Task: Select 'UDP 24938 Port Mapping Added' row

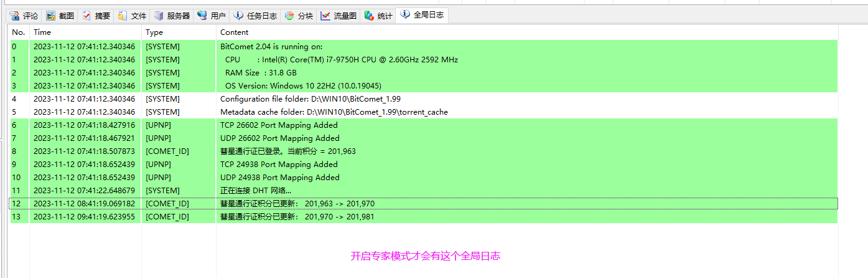Action: click(x=424, y=178)
